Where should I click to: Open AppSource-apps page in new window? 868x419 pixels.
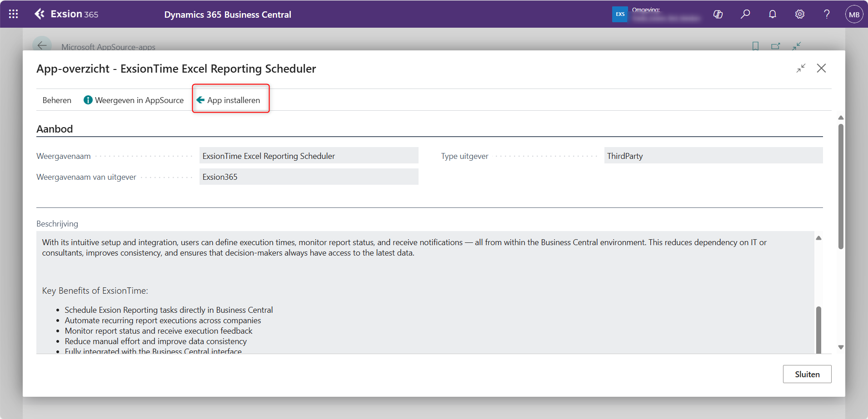(x=776, y=46)
